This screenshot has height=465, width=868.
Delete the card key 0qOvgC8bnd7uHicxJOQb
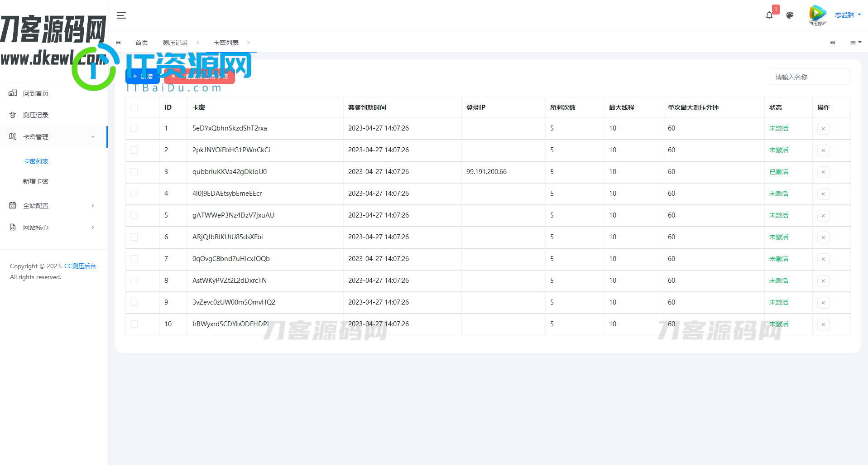click(x=823, y=259)
